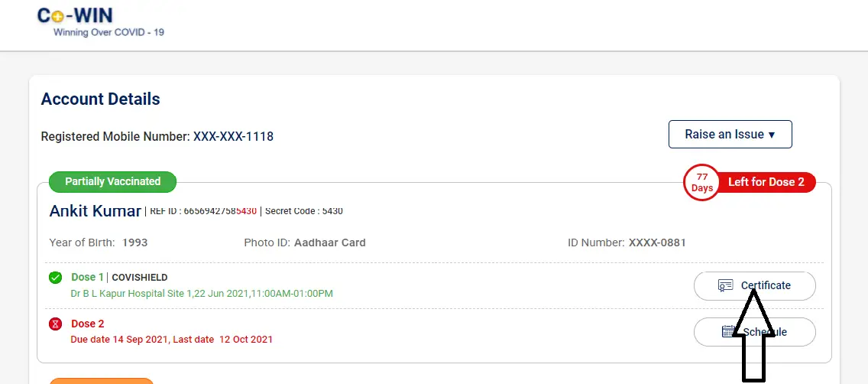The width and height of the screenshot is (868, 384).
Task: Click the dropdown arrow on Raise an Issue
Action: coord(772,135)
